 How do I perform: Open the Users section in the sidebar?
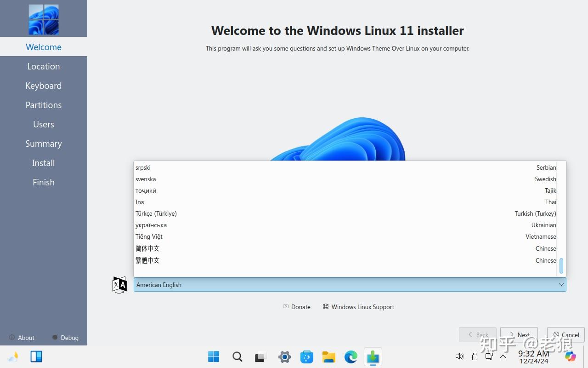coord(44,124)
